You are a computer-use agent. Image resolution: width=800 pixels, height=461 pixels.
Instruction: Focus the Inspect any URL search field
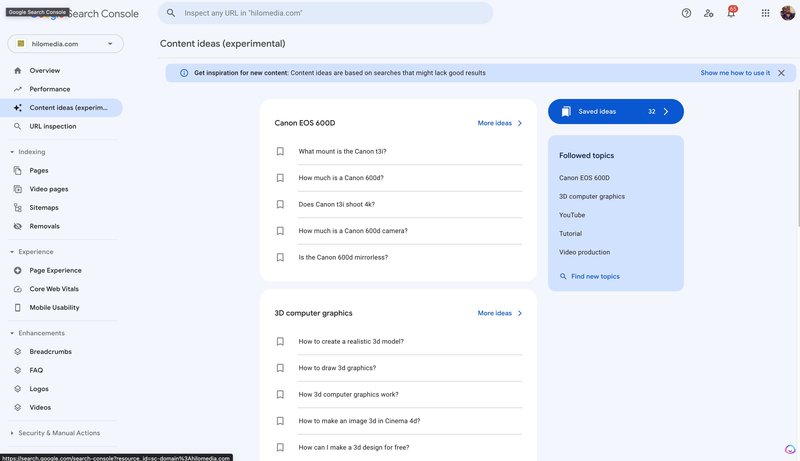pyautogui.click(x=326, y=13)
